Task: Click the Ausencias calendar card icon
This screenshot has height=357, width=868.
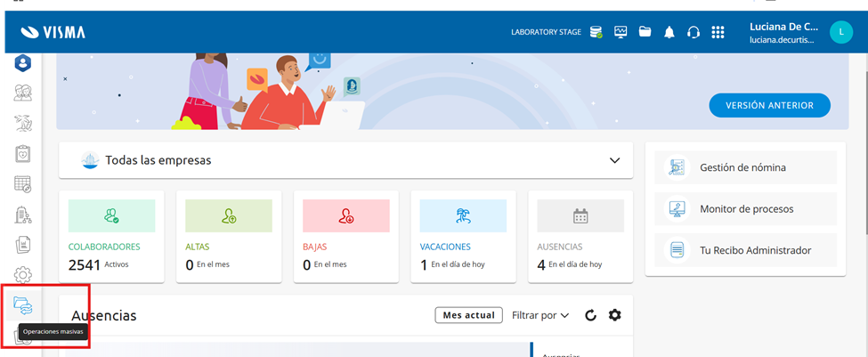Action: pyautogui.click(x=580, y=215)
